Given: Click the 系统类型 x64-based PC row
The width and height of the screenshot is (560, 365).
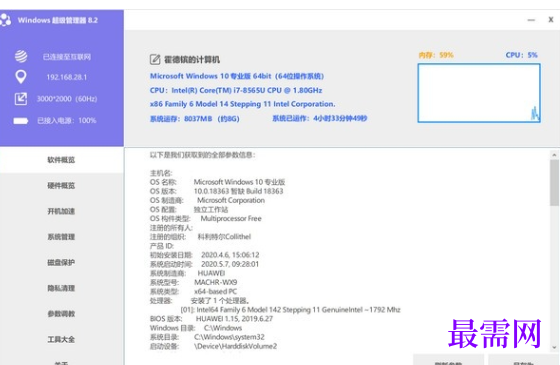Looking at the screenshot, I should pos(194,291).
